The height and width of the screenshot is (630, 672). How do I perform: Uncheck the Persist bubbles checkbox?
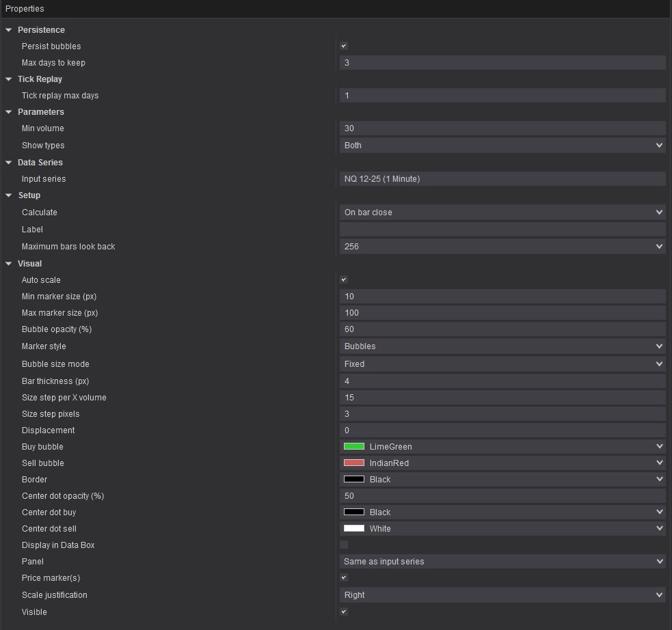343,45
